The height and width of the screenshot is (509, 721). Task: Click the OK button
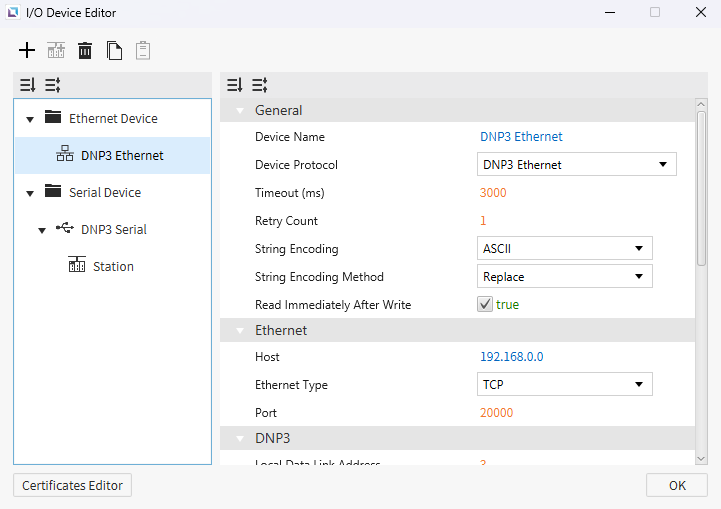677,485
